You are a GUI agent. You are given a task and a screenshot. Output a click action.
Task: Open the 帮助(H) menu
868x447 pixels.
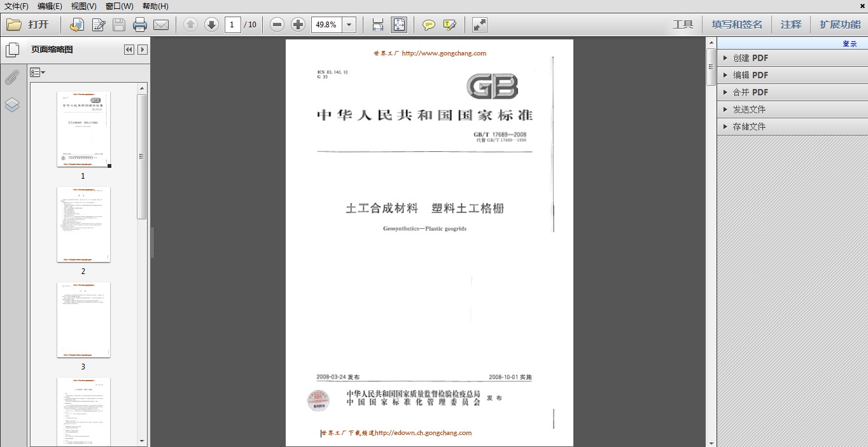coord(155,6)
